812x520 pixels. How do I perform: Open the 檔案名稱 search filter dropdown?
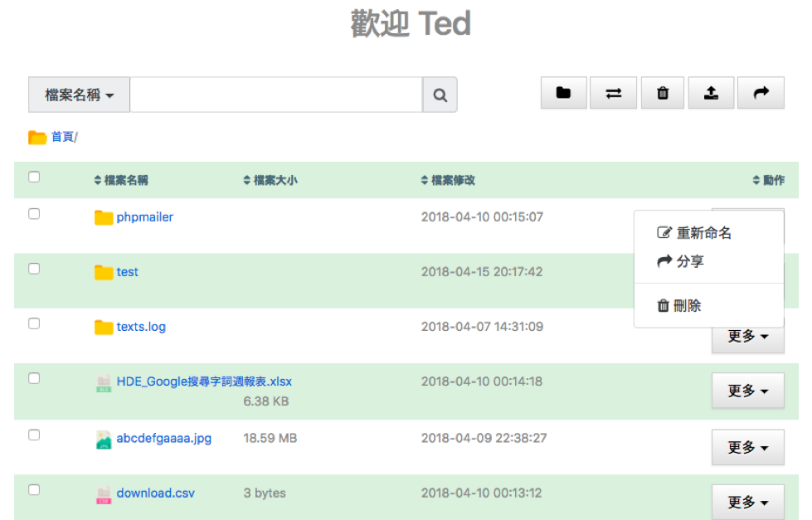[80, 95]
